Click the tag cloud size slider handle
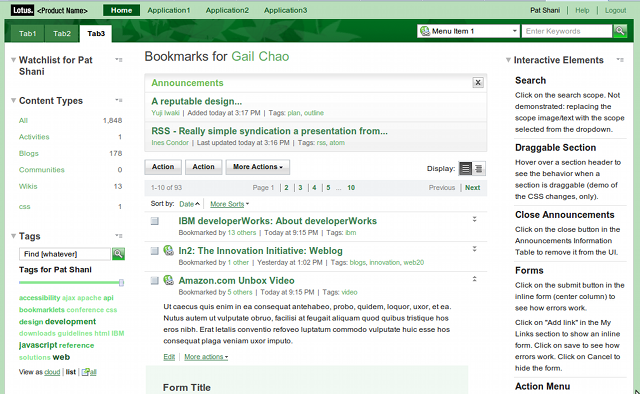The height and width of the screenshot is (394, 640). click(x=121, y=283)
